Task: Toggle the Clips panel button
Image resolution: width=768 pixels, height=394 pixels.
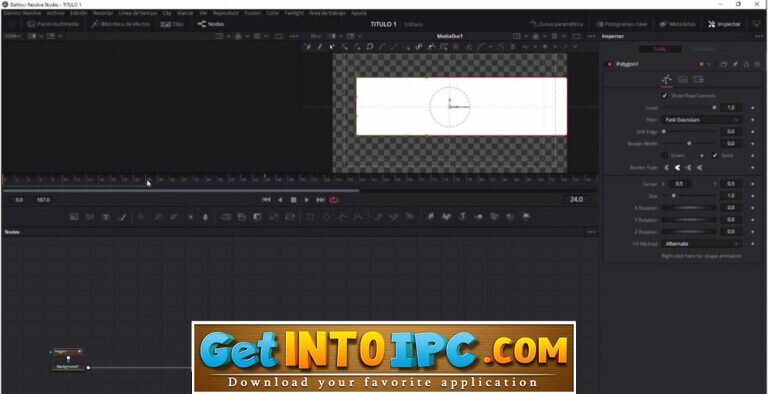Action: coord(172,24)
